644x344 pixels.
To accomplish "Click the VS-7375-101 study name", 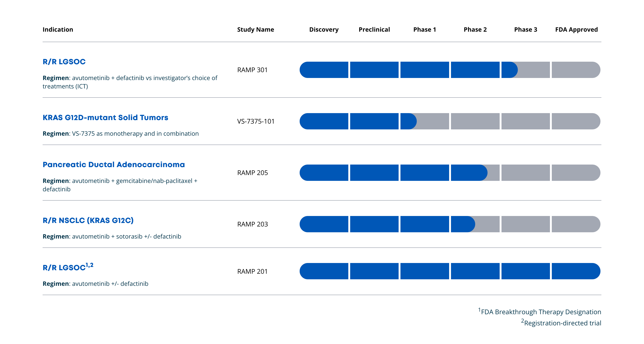I will pyautogui.click(x=255, y=121).
